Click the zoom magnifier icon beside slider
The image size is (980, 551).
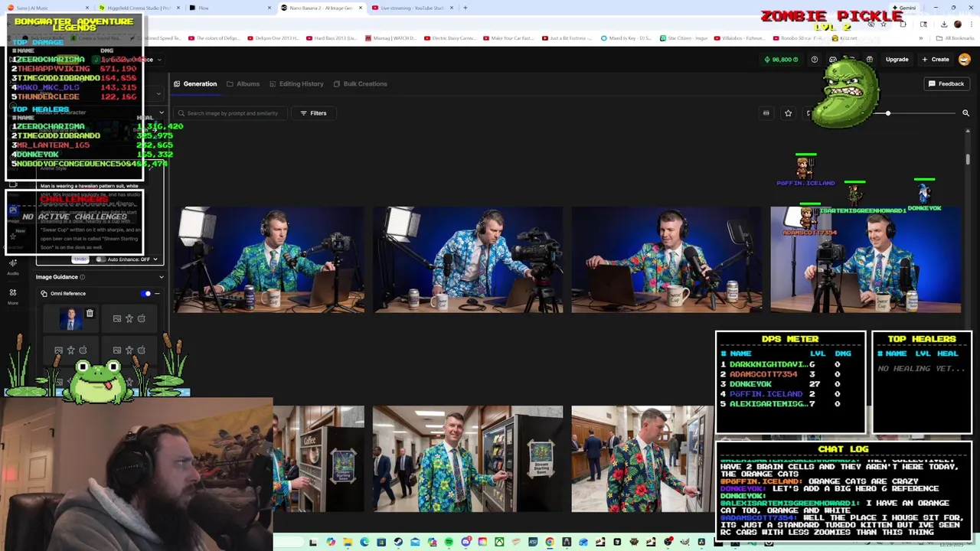[965, 113]
